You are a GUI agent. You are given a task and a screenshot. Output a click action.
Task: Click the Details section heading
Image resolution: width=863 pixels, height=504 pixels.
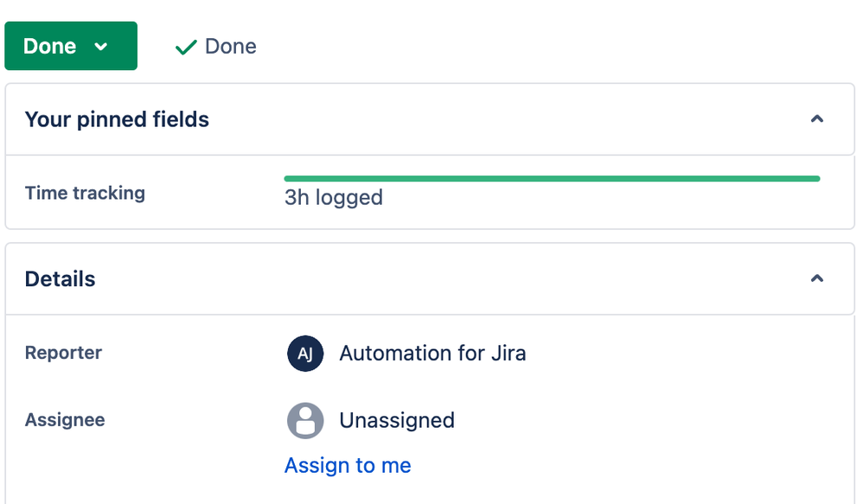(60, 279)
